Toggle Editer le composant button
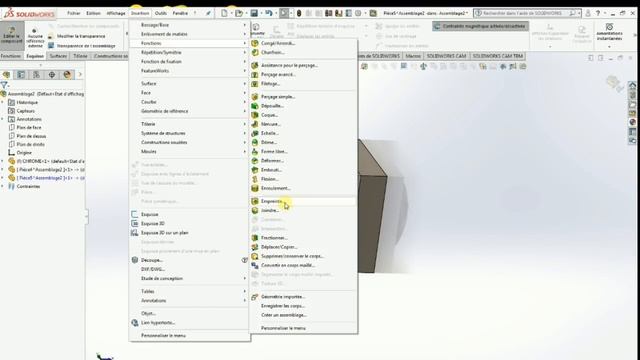 tap(12, 36)
